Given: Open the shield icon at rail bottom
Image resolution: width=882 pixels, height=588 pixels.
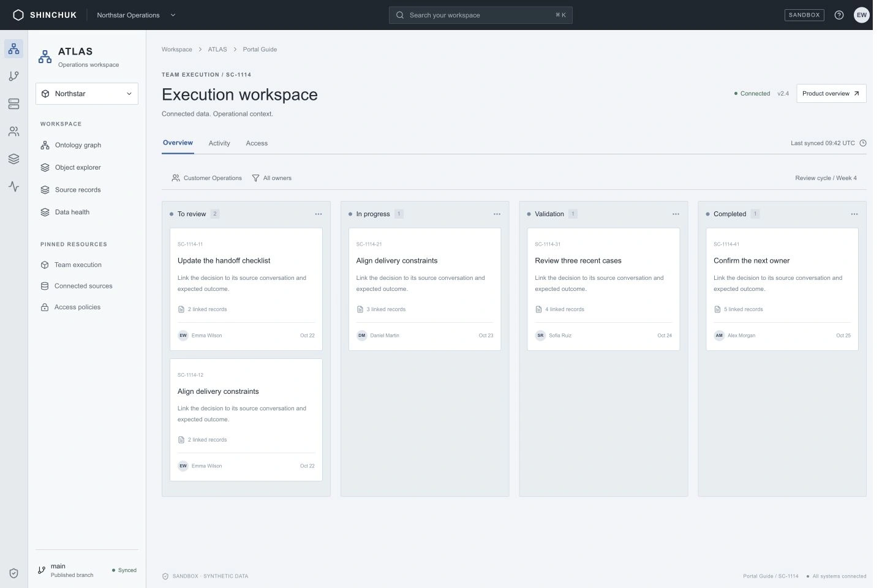Looking at the screenshot, I should click(x=13, y=573).
